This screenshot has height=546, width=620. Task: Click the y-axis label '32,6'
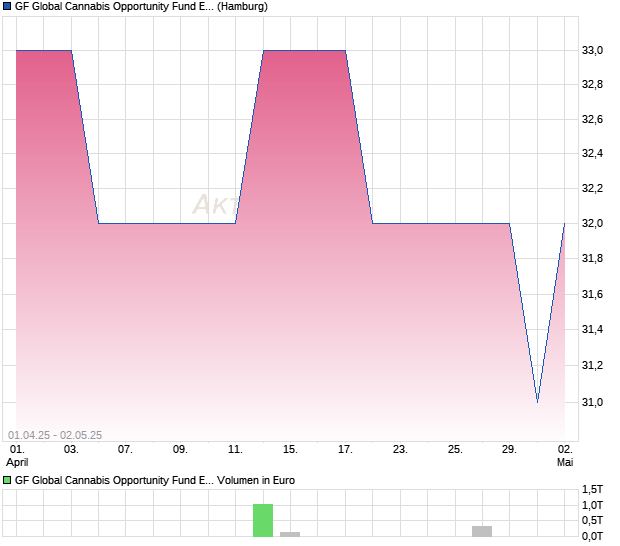[x=592, y=119]
